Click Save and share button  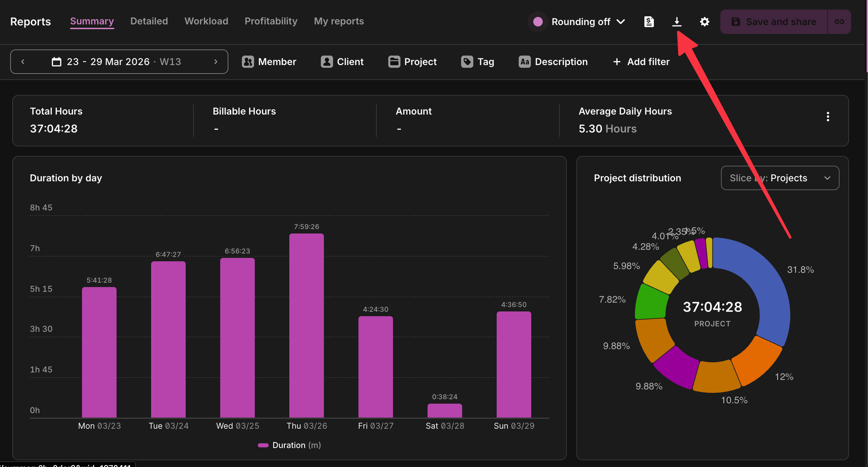click(x=774, y=22)
